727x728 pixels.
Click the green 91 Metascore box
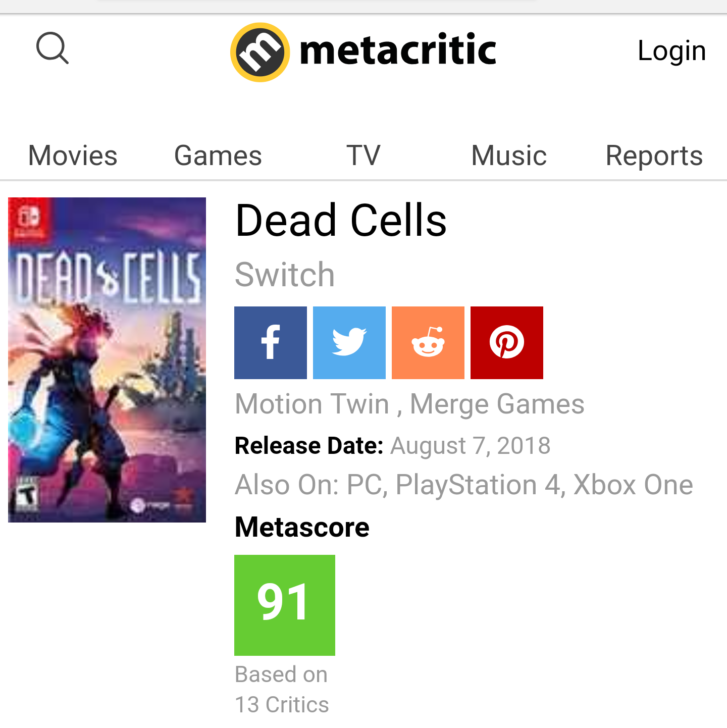(x=285, y=605)
